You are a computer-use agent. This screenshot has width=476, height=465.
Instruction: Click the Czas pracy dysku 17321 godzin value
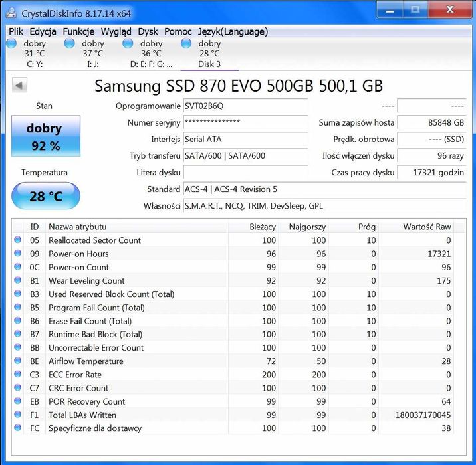[431, 173]
